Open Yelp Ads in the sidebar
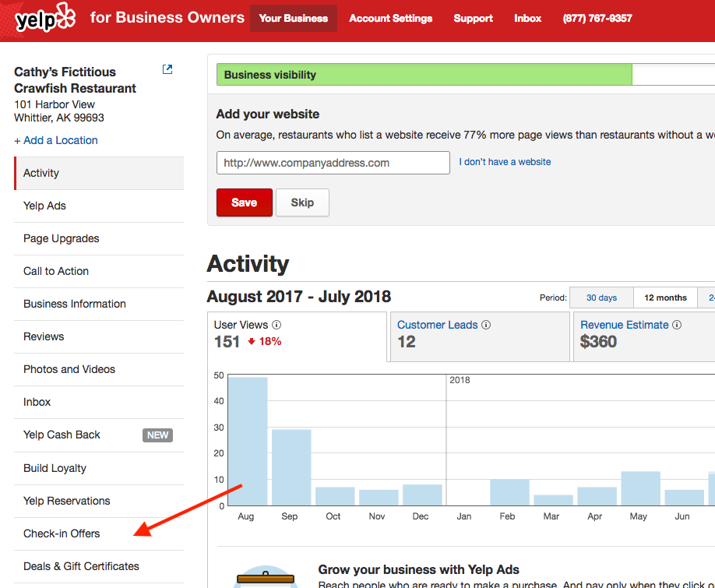715x588 pixels. (99, 206)
